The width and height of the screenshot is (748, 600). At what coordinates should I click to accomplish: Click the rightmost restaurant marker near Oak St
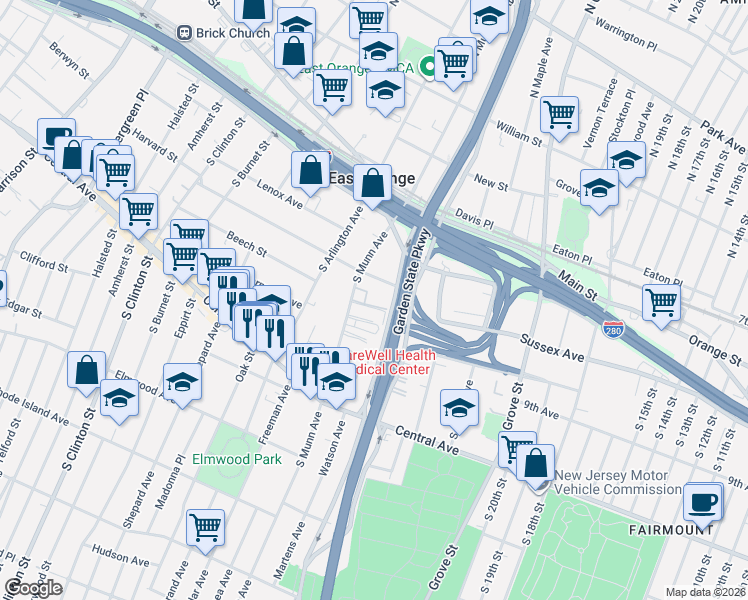tap(275, 335)
